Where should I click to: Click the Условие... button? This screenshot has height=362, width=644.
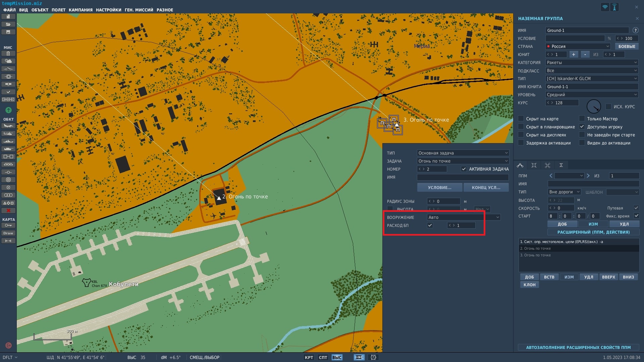pos(439,187)
